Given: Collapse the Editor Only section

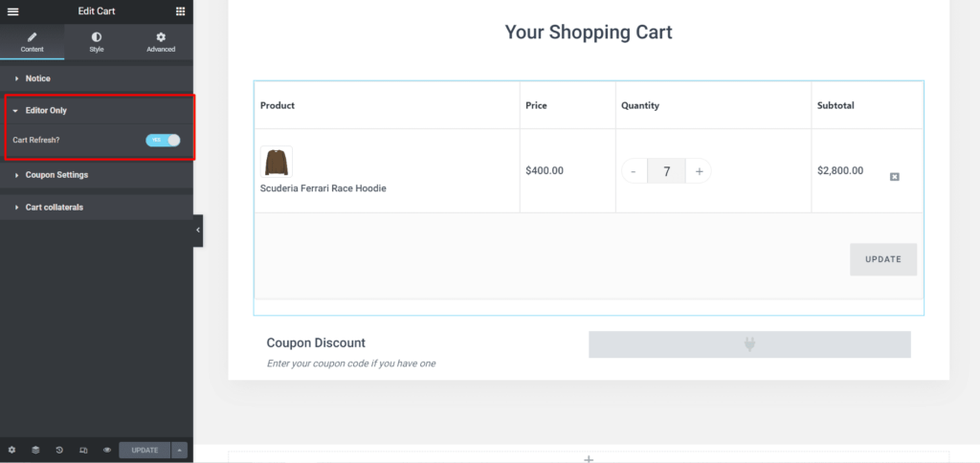Looking at the screenshot, I should (45, 111).
